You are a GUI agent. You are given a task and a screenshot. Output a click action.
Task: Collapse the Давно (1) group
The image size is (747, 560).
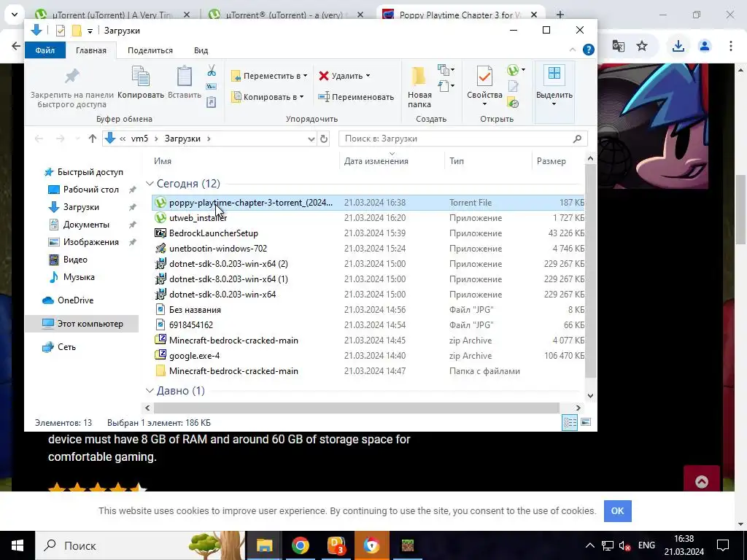pos(150,391)
